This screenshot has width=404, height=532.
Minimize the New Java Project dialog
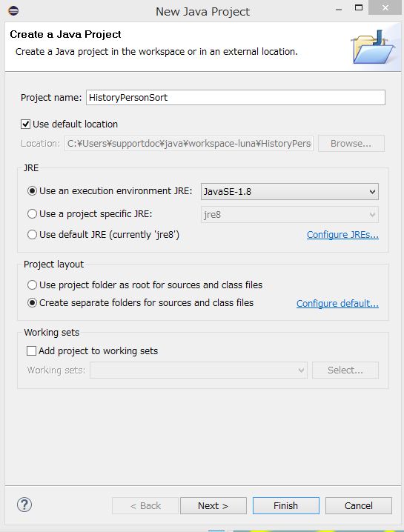pos(339,10)
